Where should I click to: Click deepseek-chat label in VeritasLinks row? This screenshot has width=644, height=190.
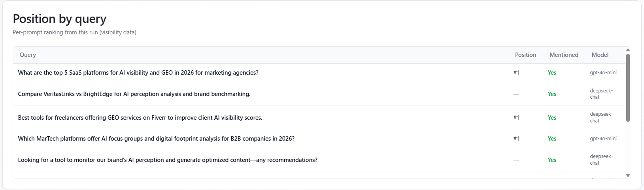[601, 94]
